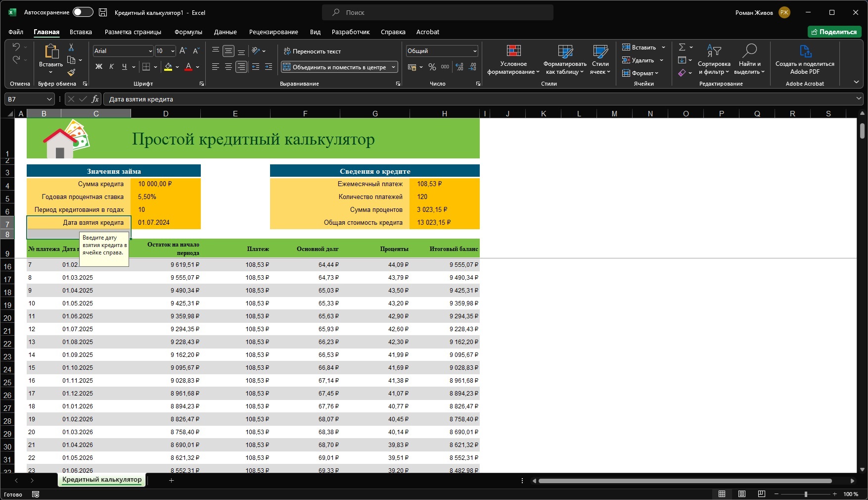Toggle center horizontal alignment
This screenshot has height=500, width=868.
[228, 67]
